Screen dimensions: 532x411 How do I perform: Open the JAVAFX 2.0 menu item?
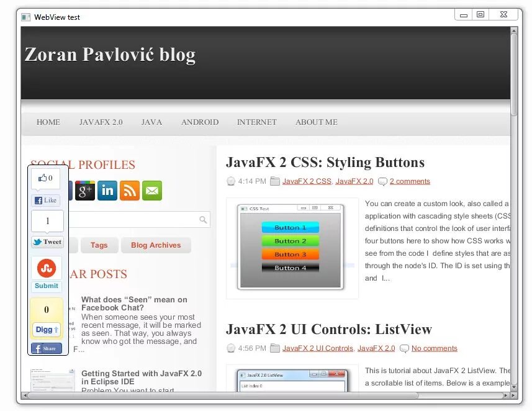click(101, 122)
